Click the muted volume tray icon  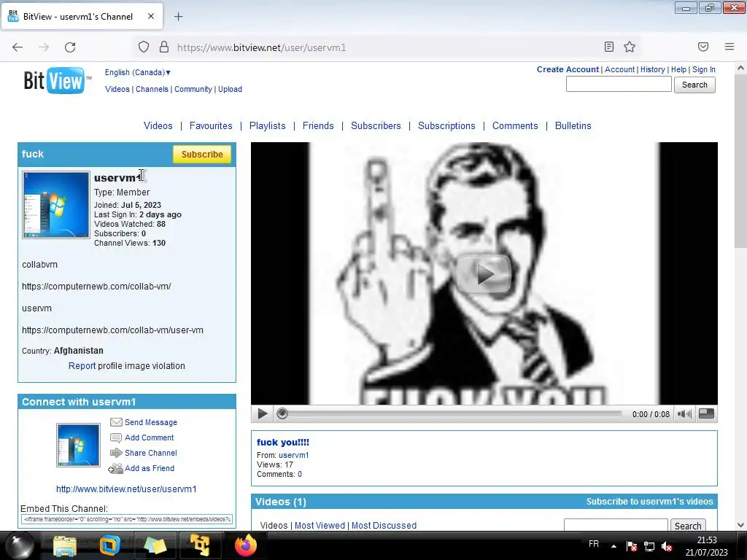(x=667, y=546)
